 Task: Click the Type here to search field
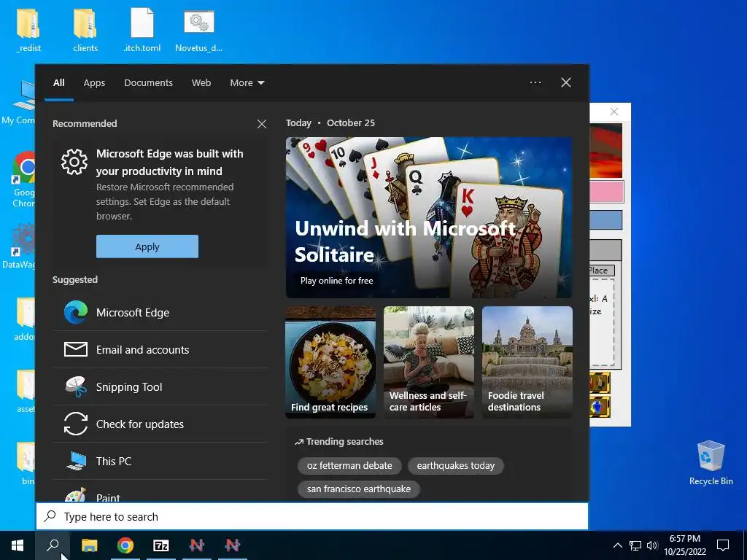312,517
